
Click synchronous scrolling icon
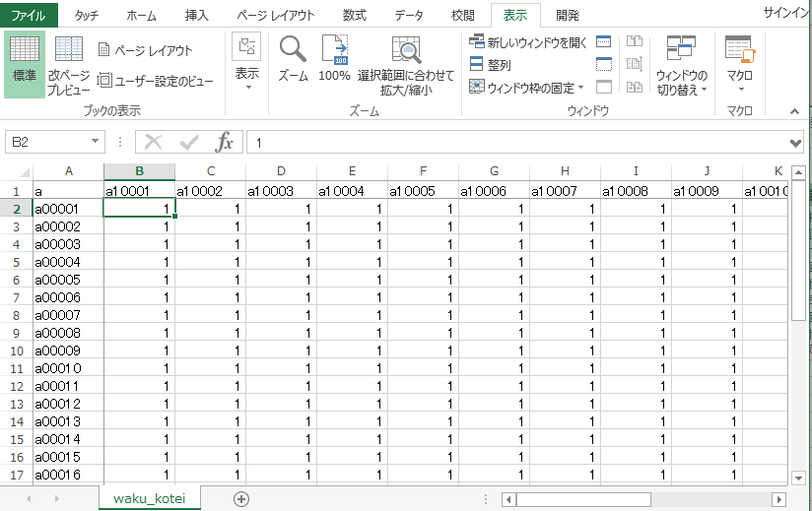pos(635,64)
